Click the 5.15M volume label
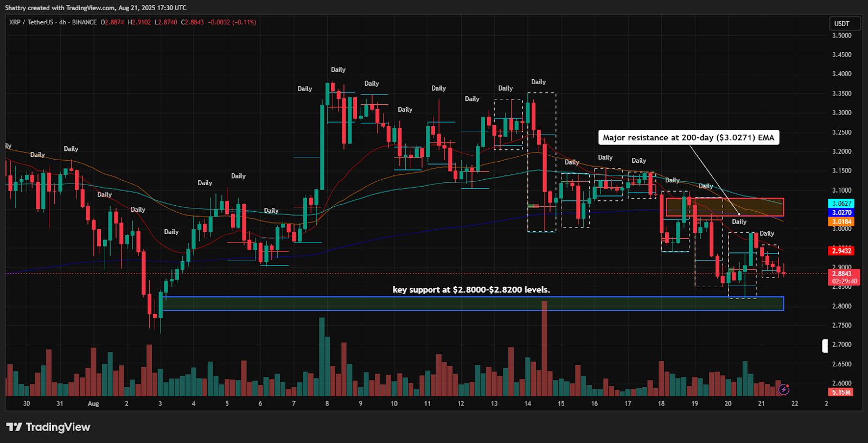The width and height of the screenshot is (868, 443). pyautogui.click(x=841, y=392)
